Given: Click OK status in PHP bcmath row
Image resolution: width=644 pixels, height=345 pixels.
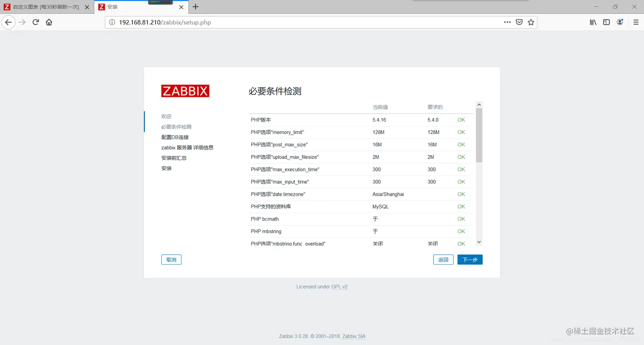Looking at the screenshot, I should click(461, 219).
